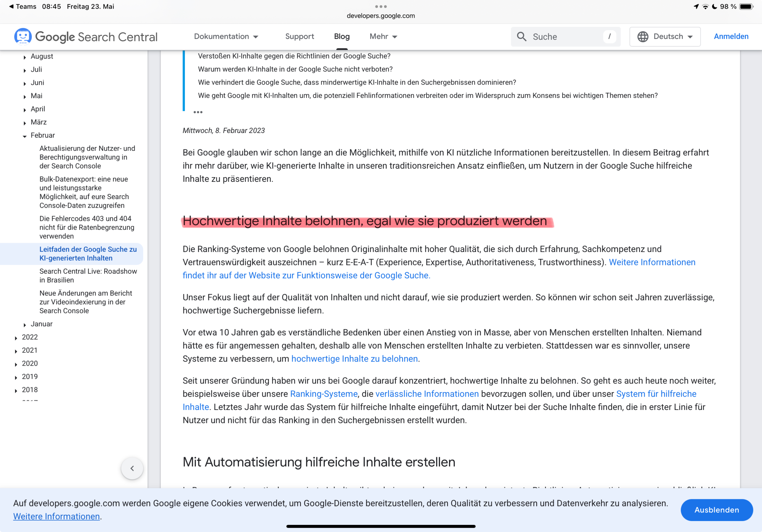Tap the Wi-Fi status icon

tap(705, 7)
